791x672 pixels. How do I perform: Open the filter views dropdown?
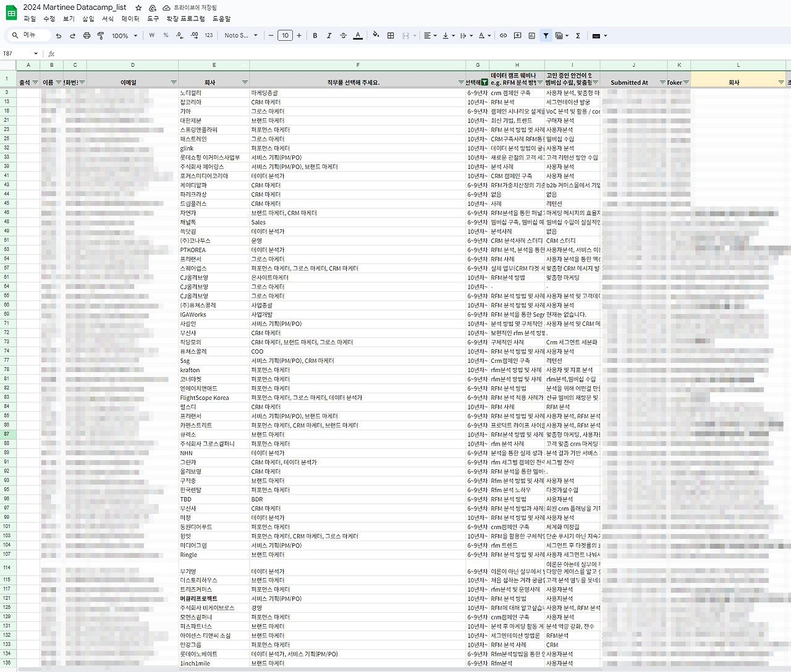click(x=562, y=36)
